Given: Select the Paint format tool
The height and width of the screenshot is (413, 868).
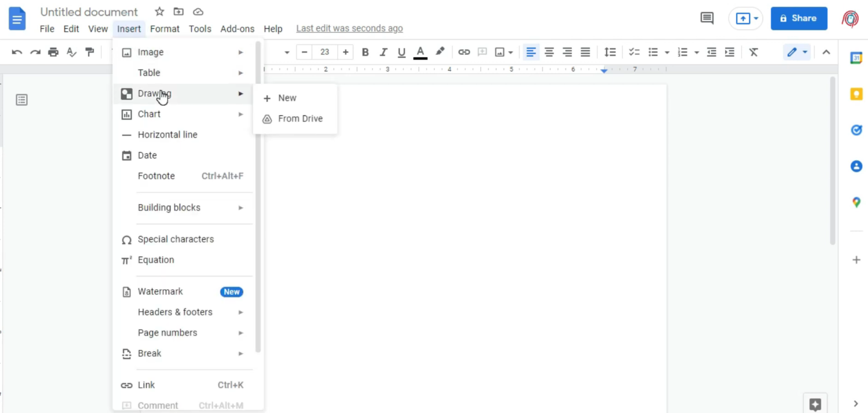Looking at the screenshot, I should pos(90,52).
